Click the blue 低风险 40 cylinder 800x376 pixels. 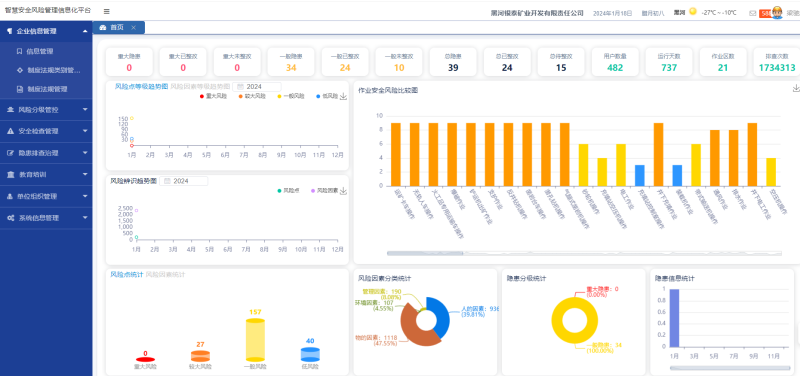point(310,354)
